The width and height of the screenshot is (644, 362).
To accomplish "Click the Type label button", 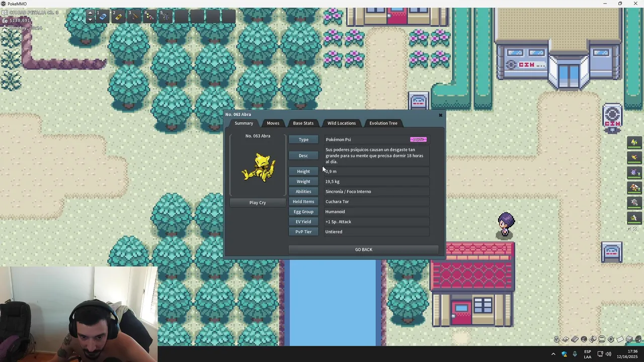I will (303, 139).
